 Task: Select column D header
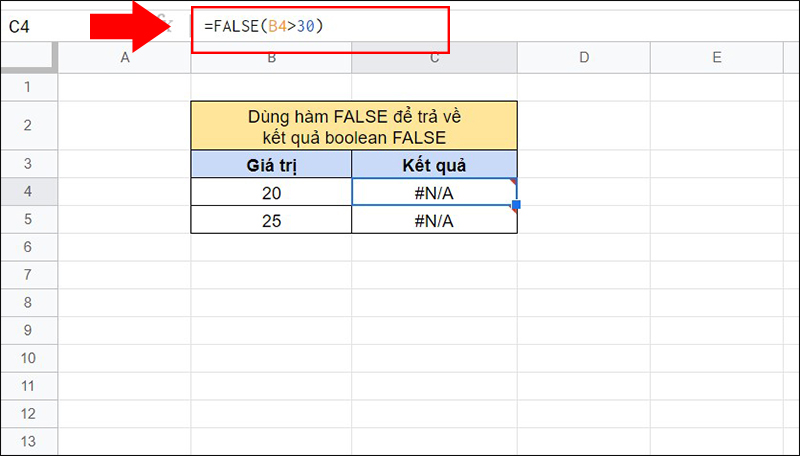tap(583, 58)
